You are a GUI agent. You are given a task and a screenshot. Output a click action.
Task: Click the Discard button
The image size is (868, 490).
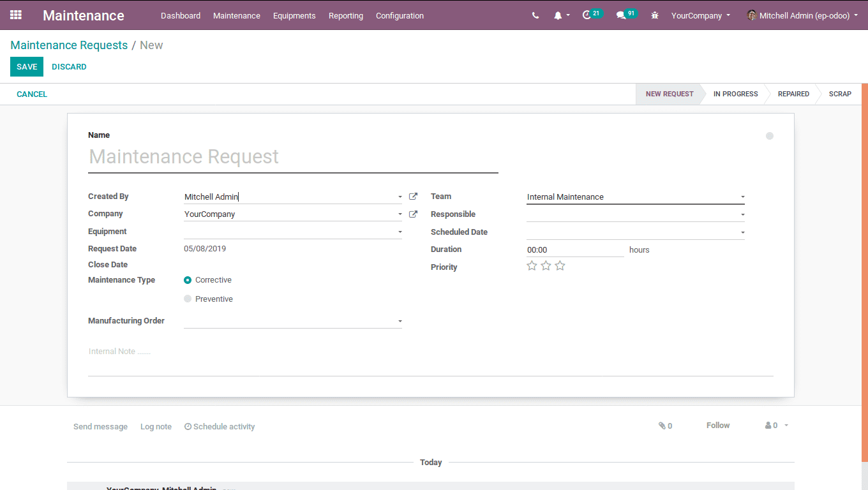pyautogui.click(x=69, y=67)
